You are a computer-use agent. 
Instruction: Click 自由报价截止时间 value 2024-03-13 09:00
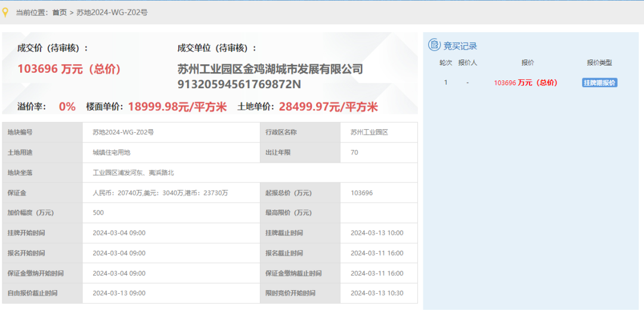(119, 293)
